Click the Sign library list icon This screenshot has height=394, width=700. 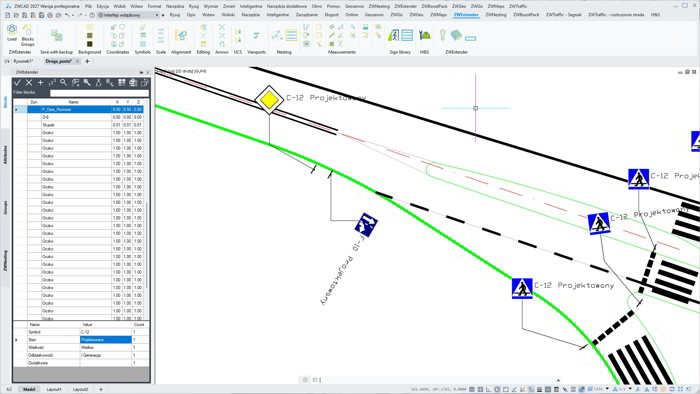click(x=407, y=35)
